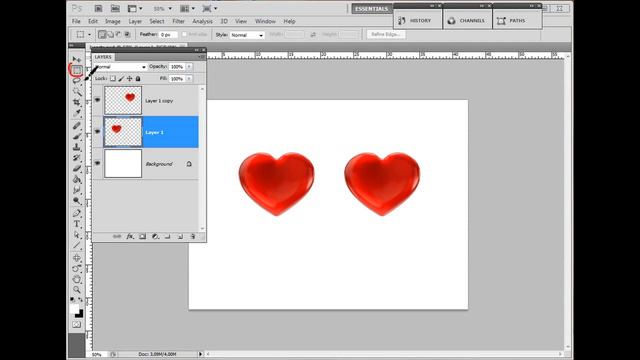Viewport: 640px width, 360px height.
Task: Hide the Layer 1 layer
Action: click(x=98, y=131)
